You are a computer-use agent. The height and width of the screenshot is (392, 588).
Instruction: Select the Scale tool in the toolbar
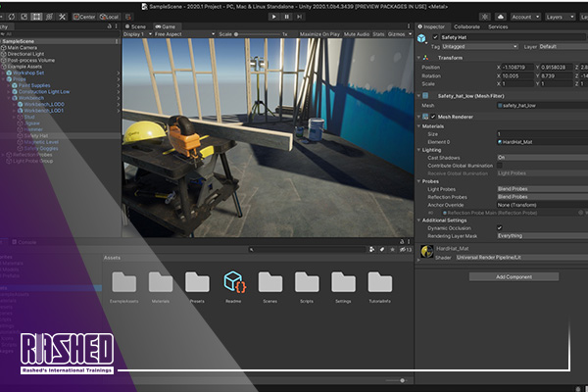point(24,17)
